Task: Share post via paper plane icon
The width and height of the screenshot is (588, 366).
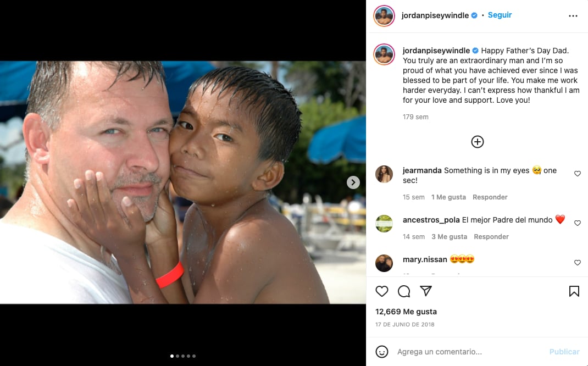Action: (426, 291)
